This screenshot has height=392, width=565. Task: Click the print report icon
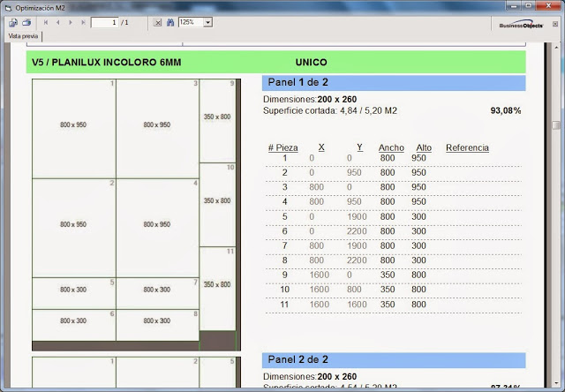coord(26,21)
